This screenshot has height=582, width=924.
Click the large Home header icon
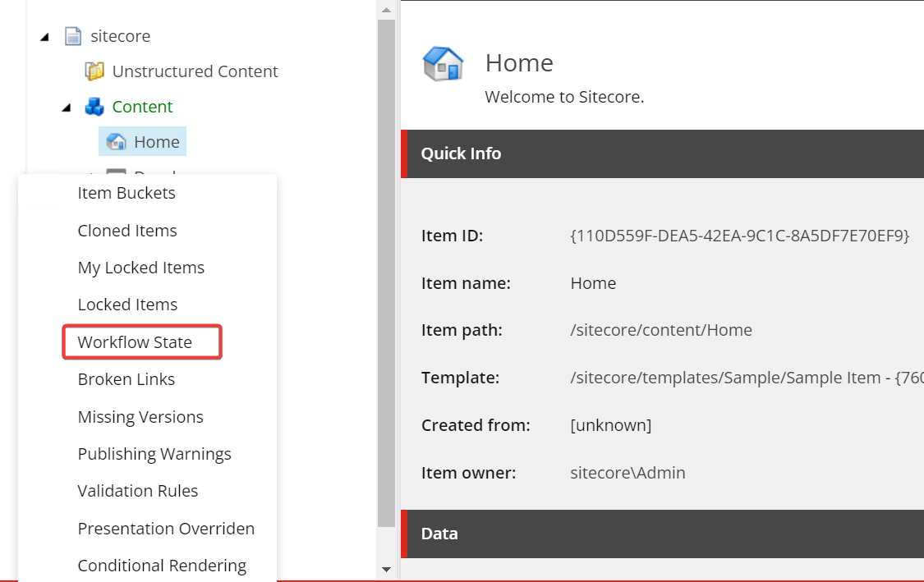tap(443, 64)
